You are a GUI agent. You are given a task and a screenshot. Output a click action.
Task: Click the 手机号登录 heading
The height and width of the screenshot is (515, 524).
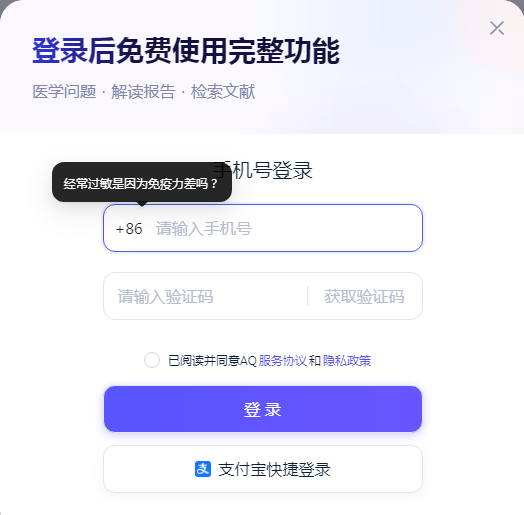click(263, 170)
